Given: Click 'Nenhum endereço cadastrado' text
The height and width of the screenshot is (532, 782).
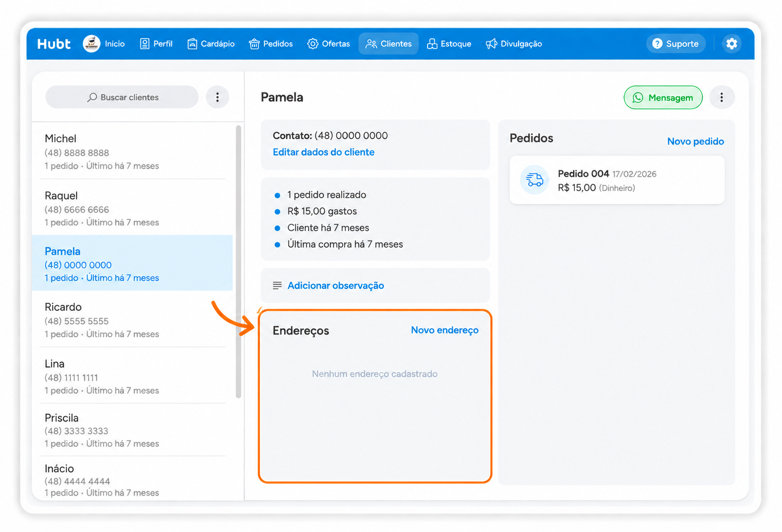Looking at the screenshot, I should (x=375, y=374).
